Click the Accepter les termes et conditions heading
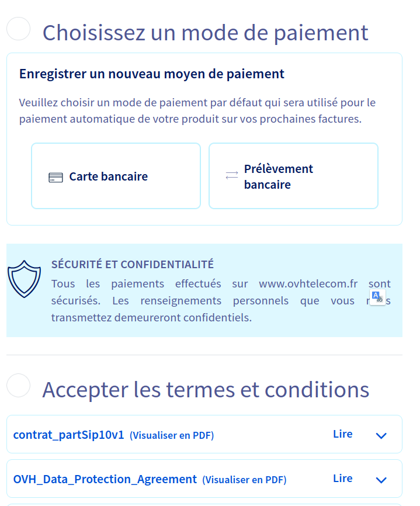The width and height of the screenshot is (420, 506). [x=206, y=389]
